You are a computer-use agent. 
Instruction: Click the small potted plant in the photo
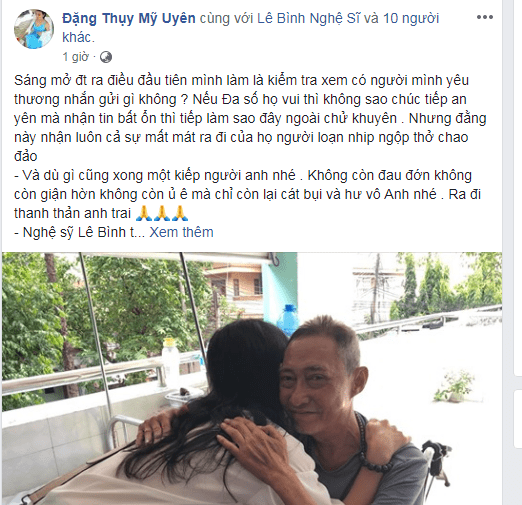455,387
